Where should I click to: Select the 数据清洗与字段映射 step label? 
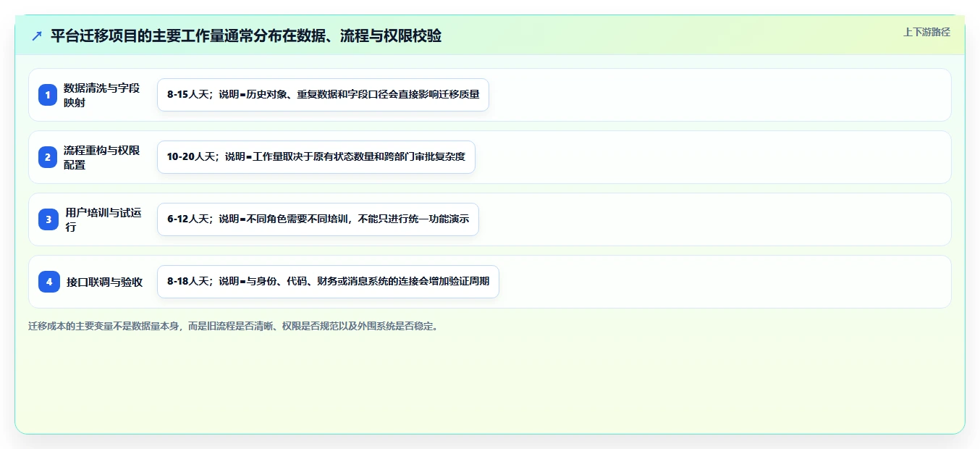coord(102,95)
